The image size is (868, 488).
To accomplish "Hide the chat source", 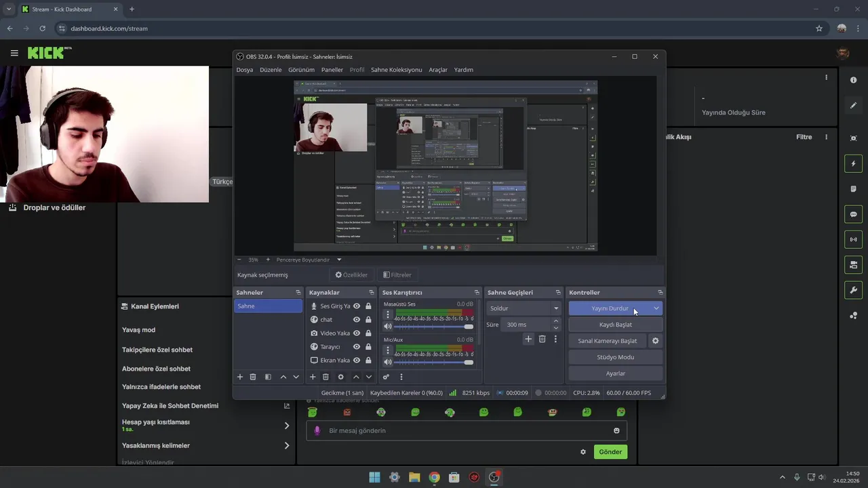I will [x=357, y=320].
